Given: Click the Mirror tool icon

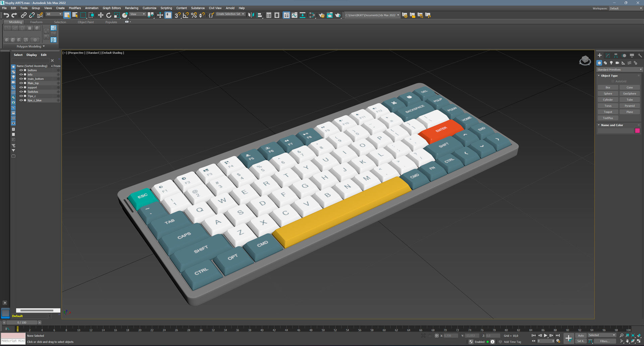Looking at the screenshot, I should 251,15.
